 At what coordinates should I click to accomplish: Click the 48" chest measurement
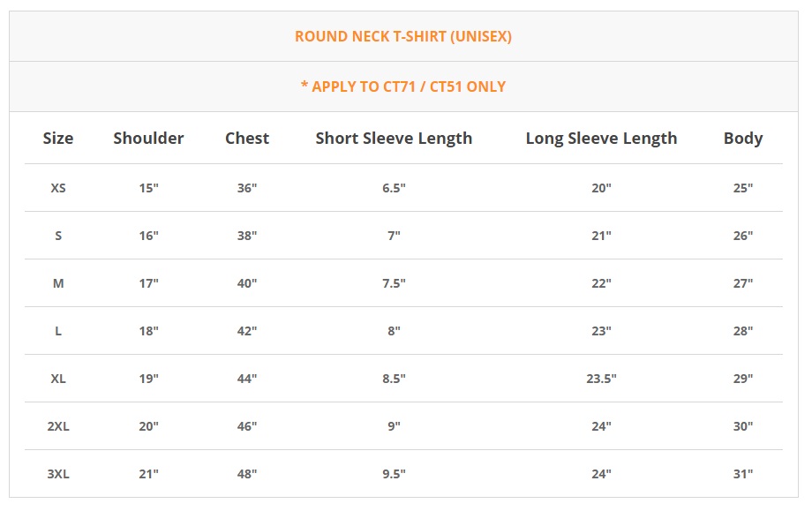[247, 474]
